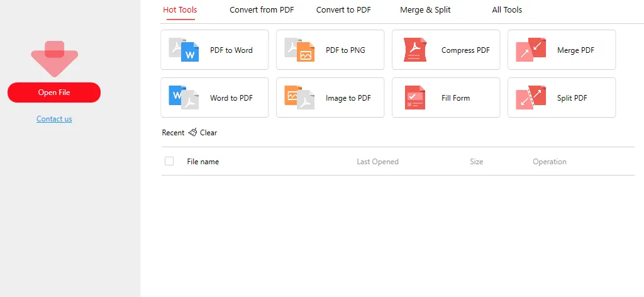Open the Convert from PDF tab
644x297 pixels.
pos(262,10)
